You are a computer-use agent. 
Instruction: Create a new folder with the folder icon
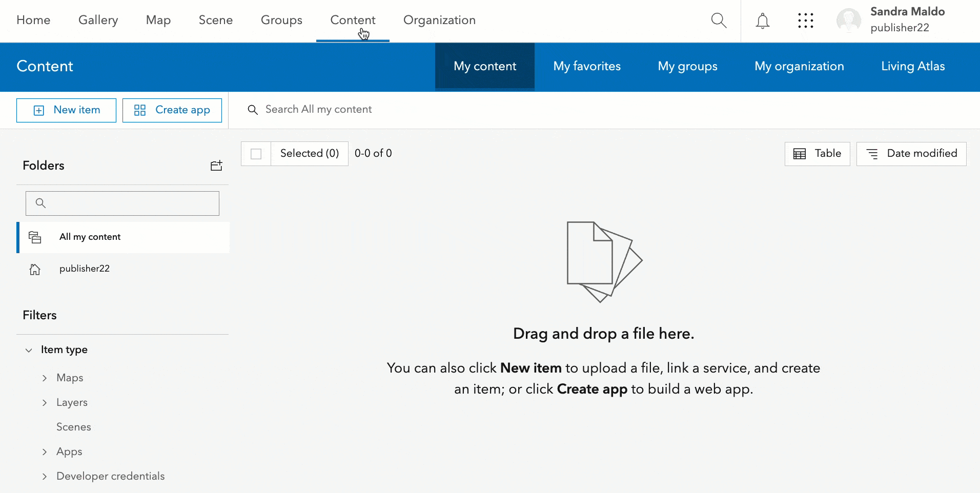pyautogui.click(x=216, y=165)
